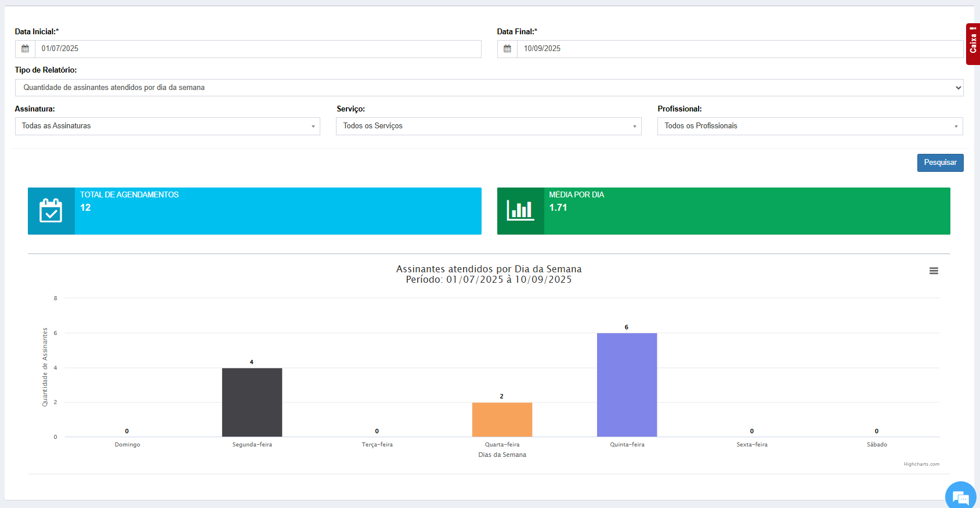Click the purple Quinta-feira bar

click(x=627, y=384)
